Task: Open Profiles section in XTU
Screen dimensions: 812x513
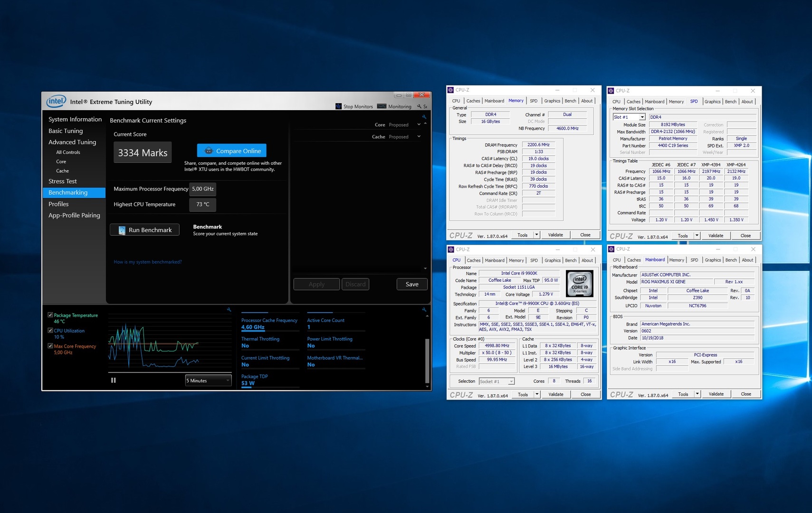Action: [58, 204]
